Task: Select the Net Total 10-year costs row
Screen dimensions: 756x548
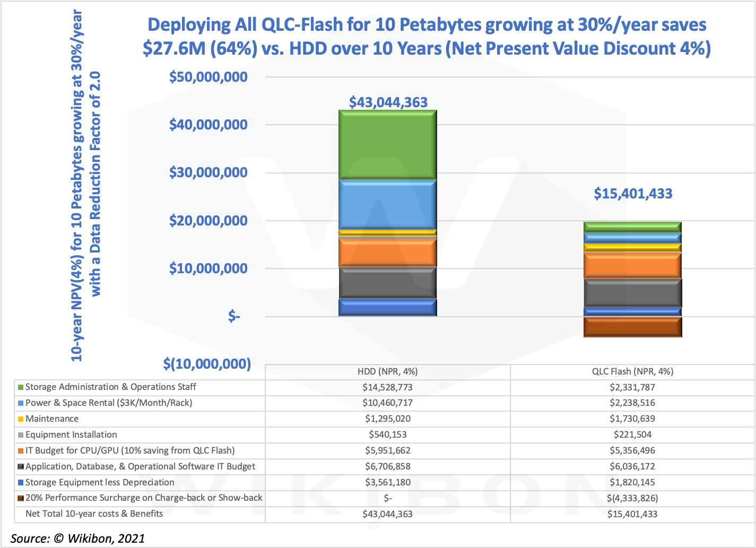Action: [93, 514]
